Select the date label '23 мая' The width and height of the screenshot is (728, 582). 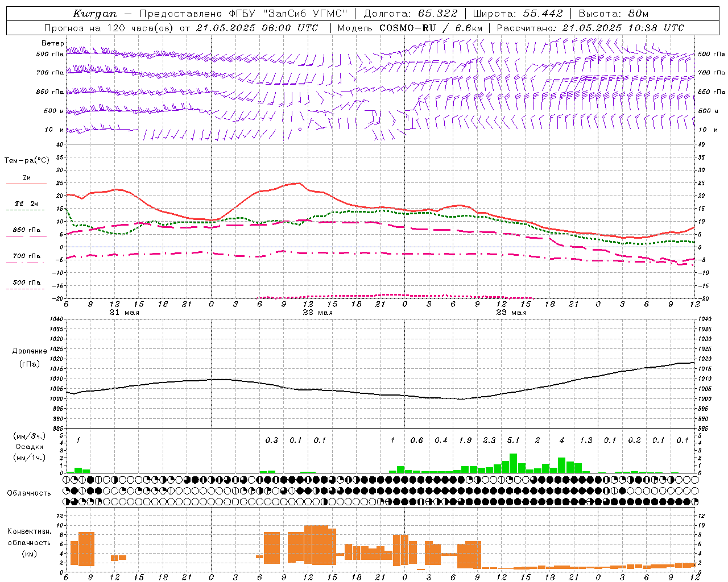(x=511, y=313)
